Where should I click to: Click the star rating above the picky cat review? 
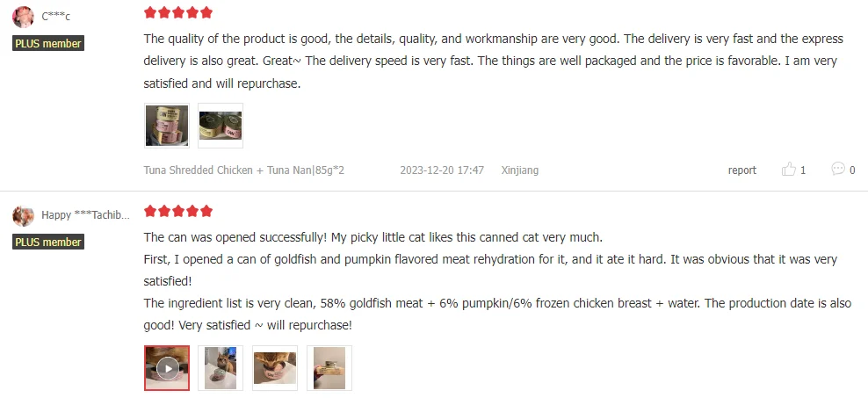coord(178,212)
